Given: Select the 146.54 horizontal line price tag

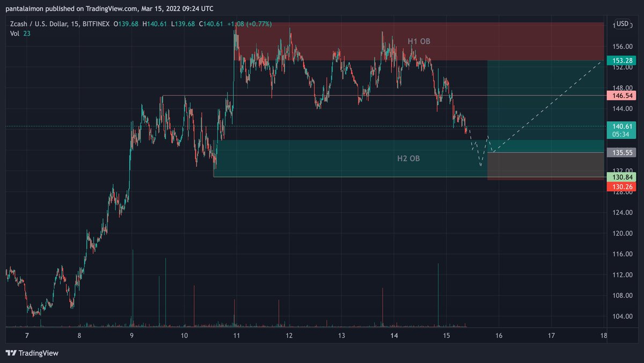Looking at the screenshot, I should point(621,96).
